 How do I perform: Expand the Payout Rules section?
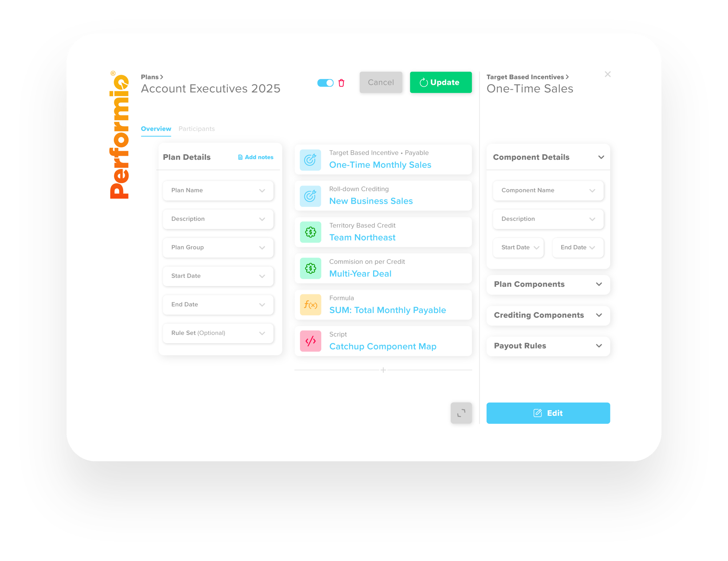click(x=600, y=345)
